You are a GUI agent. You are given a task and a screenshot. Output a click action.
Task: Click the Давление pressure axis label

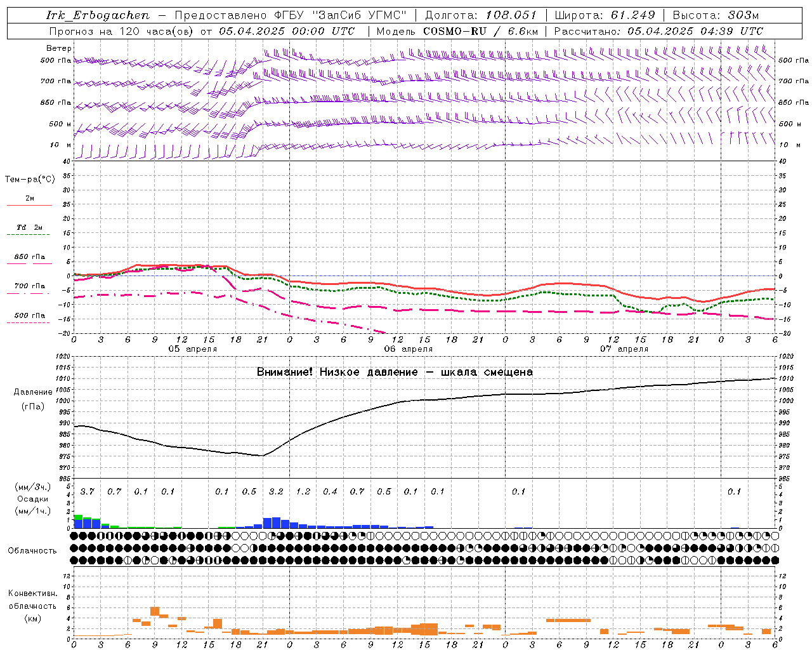pos(33,392)
